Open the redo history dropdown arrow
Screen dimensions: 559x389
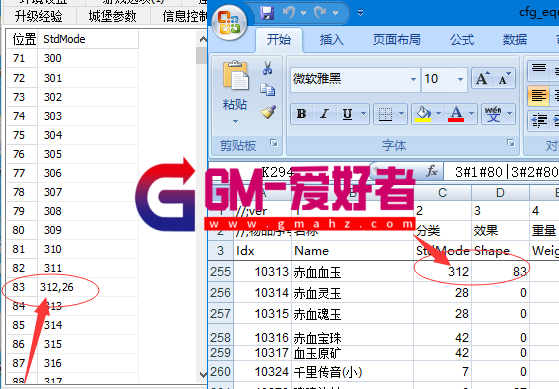tap(335, 13)
